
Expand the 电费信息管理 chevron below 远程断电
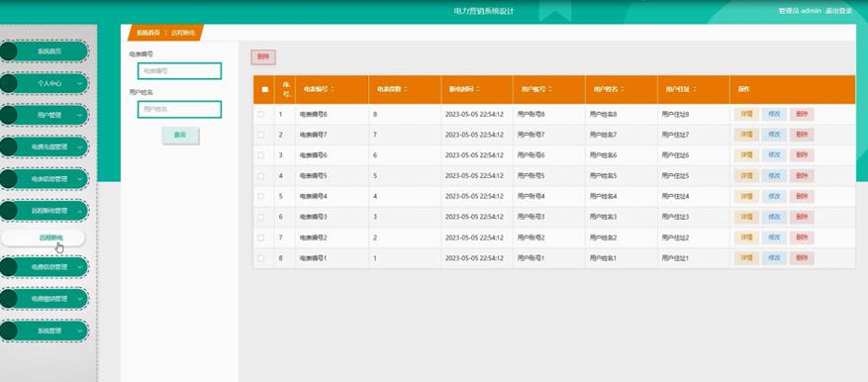tap(80, 267)
